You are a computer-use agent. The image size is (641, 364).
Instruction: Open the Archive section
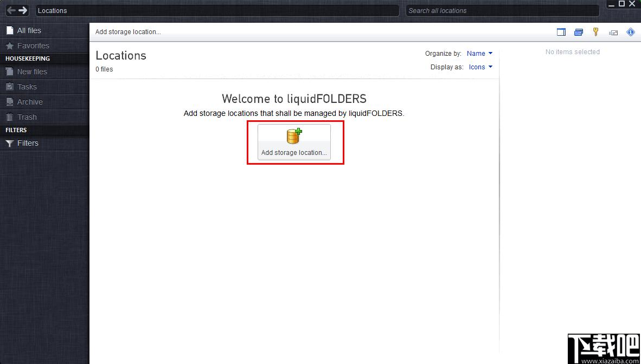[x=30, y=102]
